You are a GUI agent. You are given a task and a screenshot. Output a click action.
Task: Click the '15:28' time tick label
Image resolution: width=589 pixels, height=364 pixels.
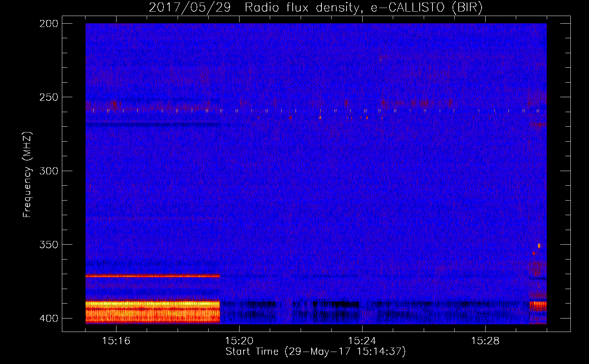point(485,341)
